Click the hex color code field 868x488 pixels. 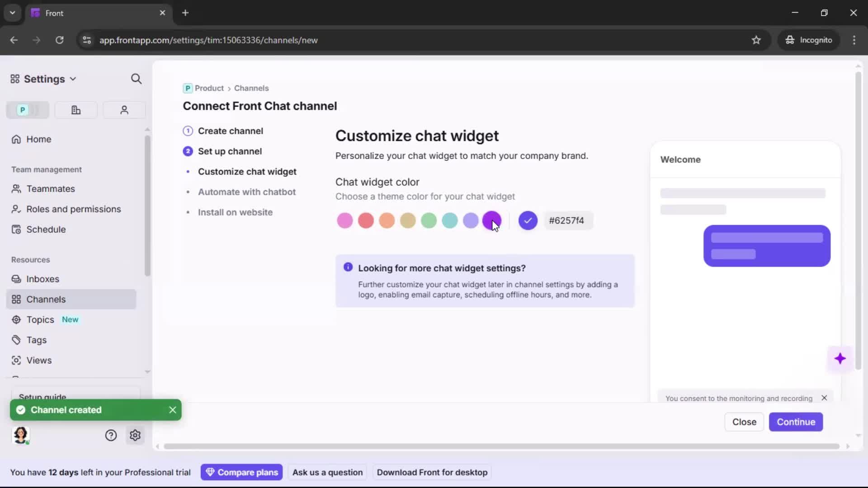pyautogui.click(x=567, y=221)
